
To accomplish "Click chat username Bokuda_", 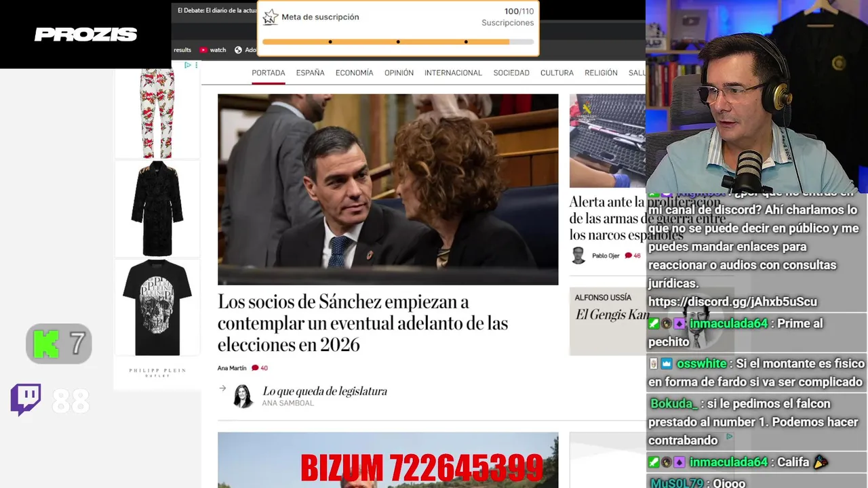I will tap(674, 404).
